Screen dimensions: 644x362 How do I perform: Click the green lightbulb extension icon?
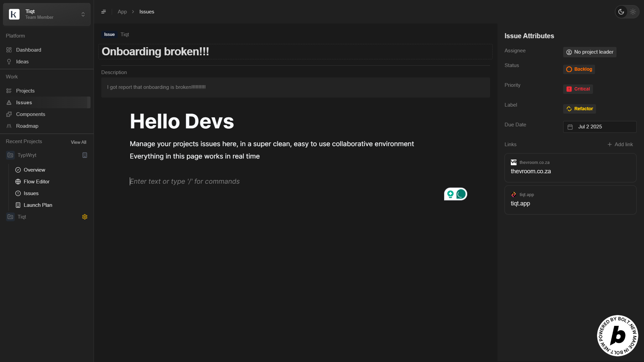[450, 194]
